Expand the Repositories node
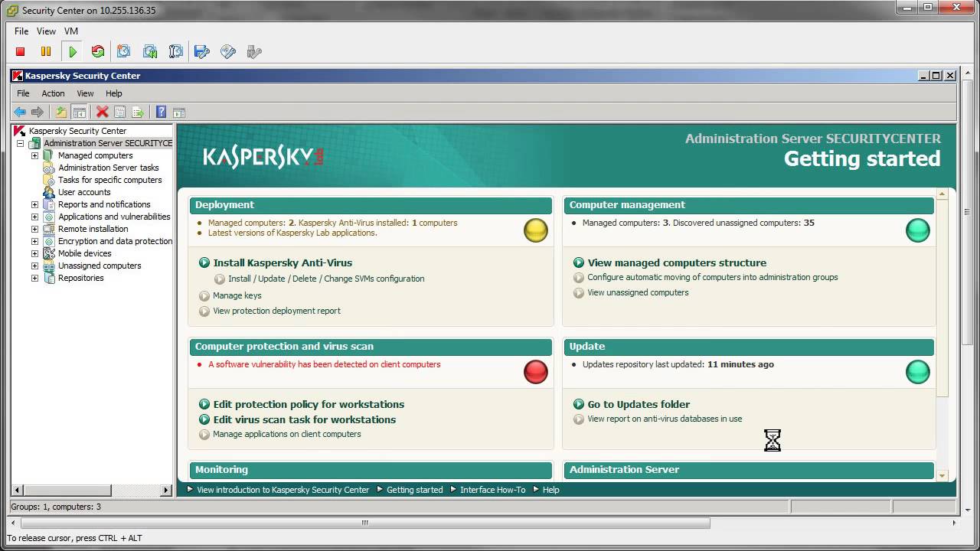 click(34, 278)
